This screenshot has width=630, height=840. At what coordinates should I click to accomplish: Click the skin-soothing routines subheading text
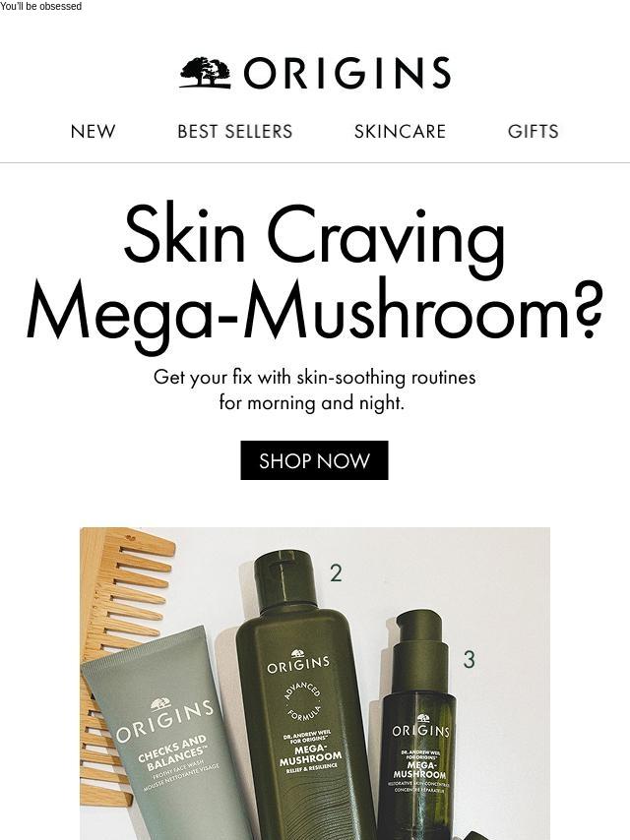tap(314, 390)
